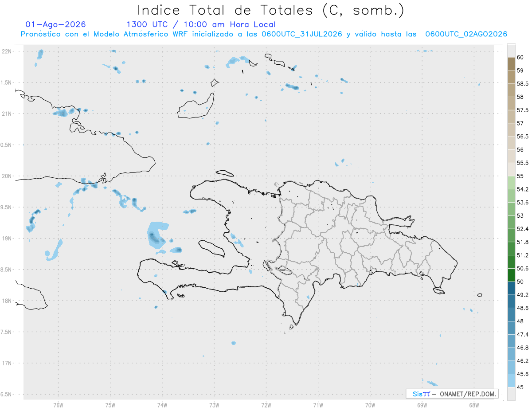Click the initialization time "0600UTC_31JUL2026"
The width and height of the screenshot is (532, 411).
[302, 34]
